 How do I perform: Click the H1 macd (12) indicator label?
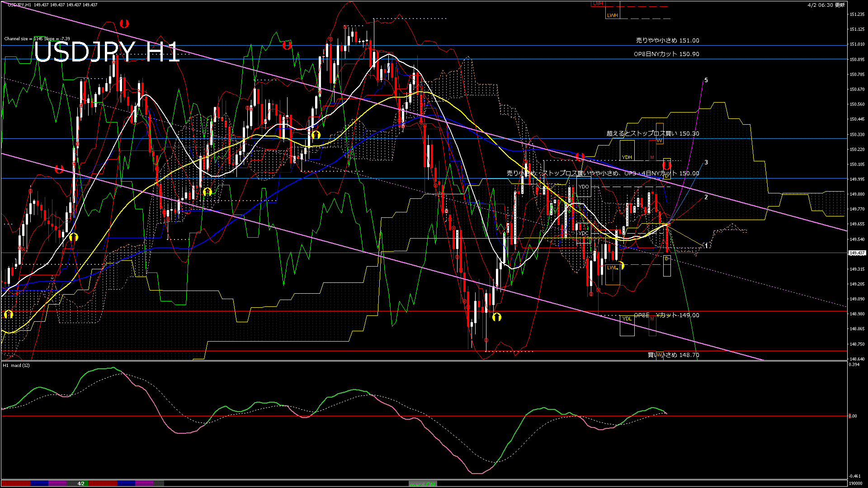(x=16, y=365)
